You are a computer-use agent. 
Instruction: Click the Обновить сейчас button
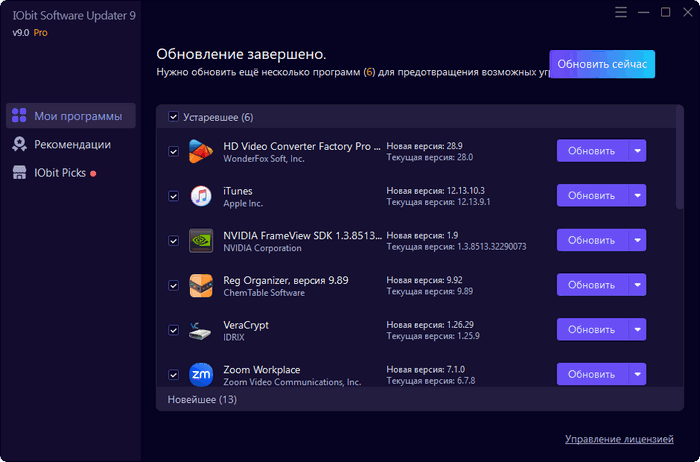(x=602, y=64)
